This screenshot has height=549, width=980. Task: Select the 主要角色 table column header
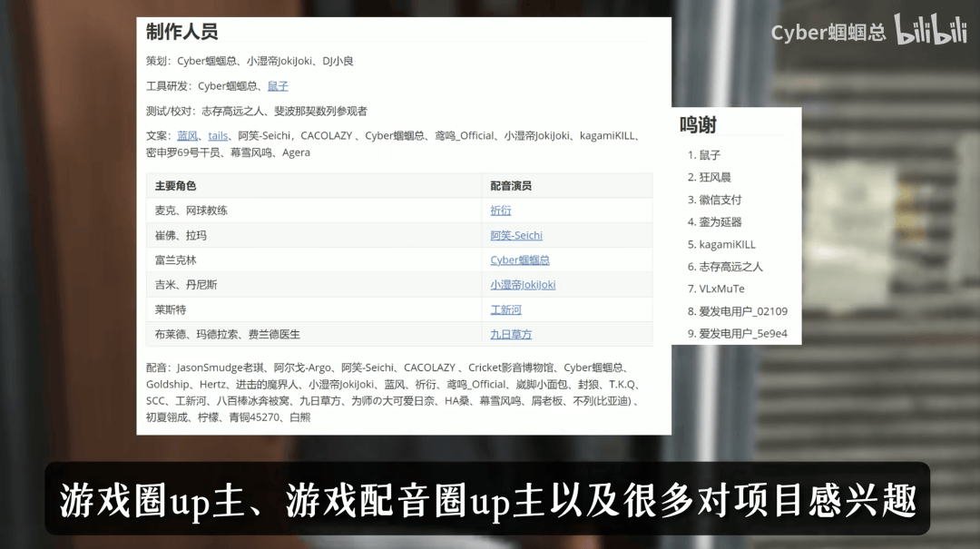point(175,186)
